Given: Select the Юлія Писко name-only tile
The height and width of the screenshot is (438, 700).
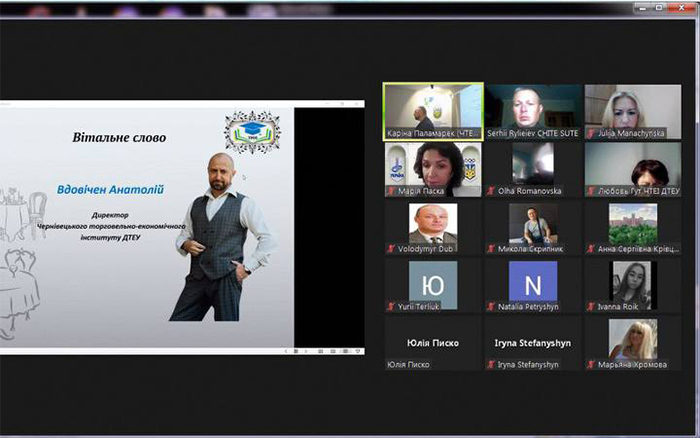Looking at the screenshot, I should (x=433, y=342).
